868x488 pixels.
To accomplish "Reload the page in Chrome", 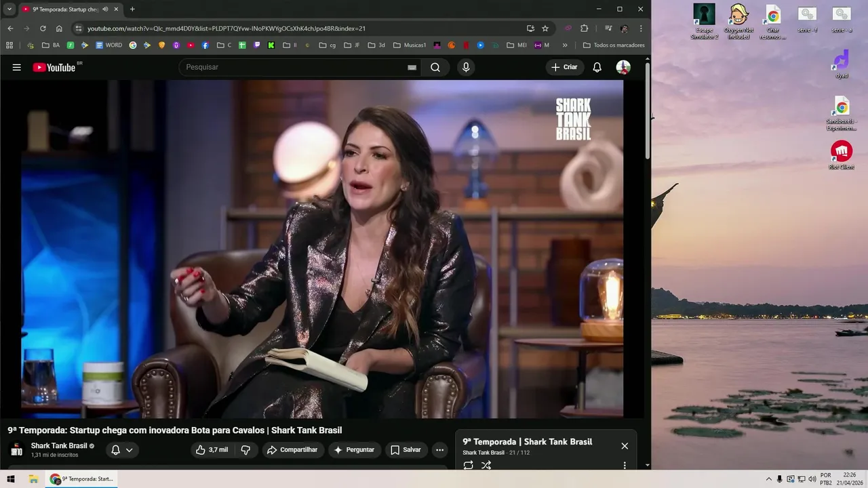I will point(43,28).
